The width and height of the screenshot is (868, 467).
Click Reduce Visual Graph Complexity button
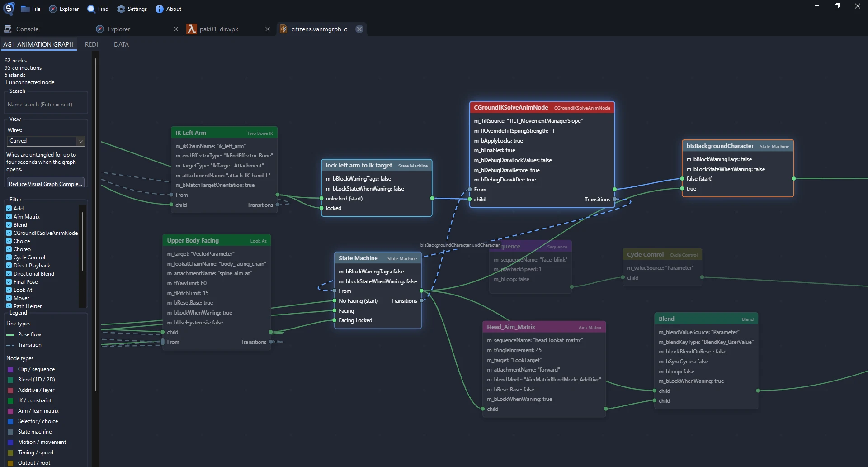point(46,184)
